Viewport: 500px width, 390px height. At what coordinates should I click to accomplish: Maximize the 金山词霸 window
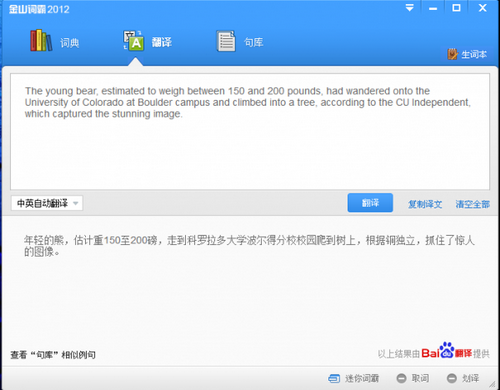456,8
